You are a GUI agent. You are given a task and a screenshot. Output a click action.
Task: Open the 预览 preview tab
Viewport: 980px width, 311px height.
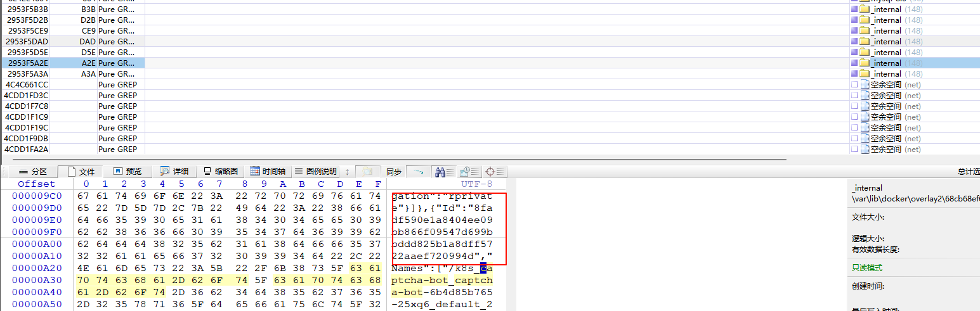pyautogui.click(x=127, y=172)
